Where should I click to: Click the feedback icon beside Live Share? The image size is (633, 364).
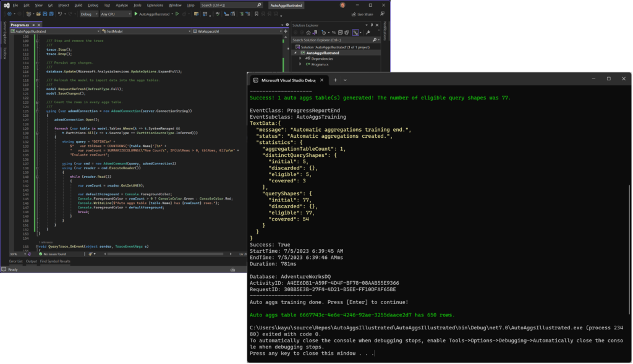point(382,14)
